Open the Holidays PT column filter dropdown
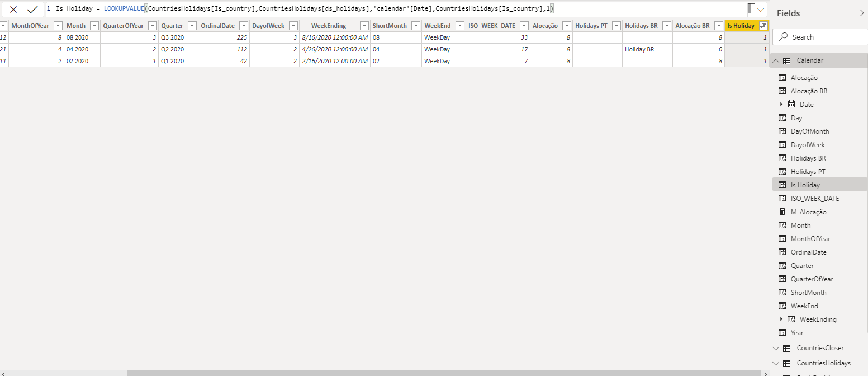The image size is (868, 376). coord(616,26)
